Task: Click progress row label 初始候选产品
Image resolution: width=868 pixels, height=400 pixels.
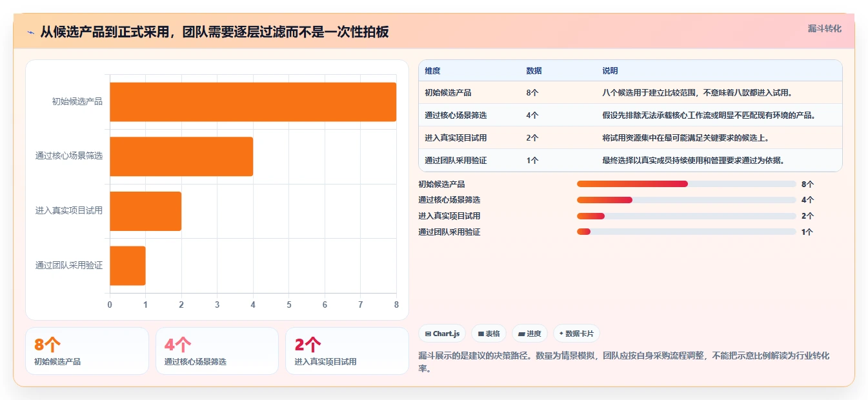Action: coord(441,184)
